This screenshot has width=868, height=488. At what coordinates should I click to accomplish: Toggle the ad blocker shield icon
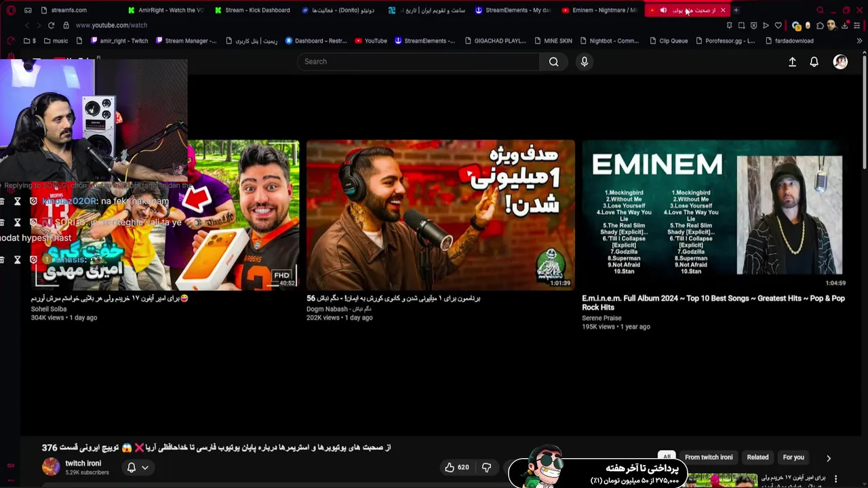click(753, 26)
